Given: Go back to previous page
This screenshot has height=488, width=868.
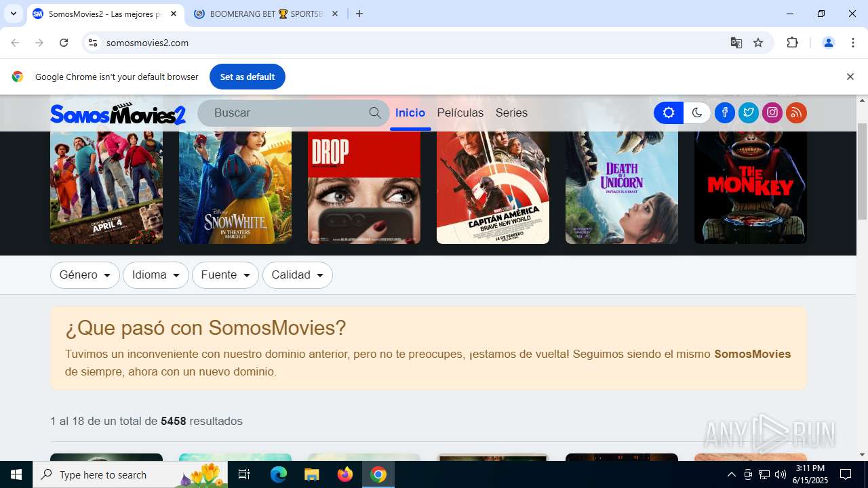Looking at the screenshot, I should (x=15, y=43).
